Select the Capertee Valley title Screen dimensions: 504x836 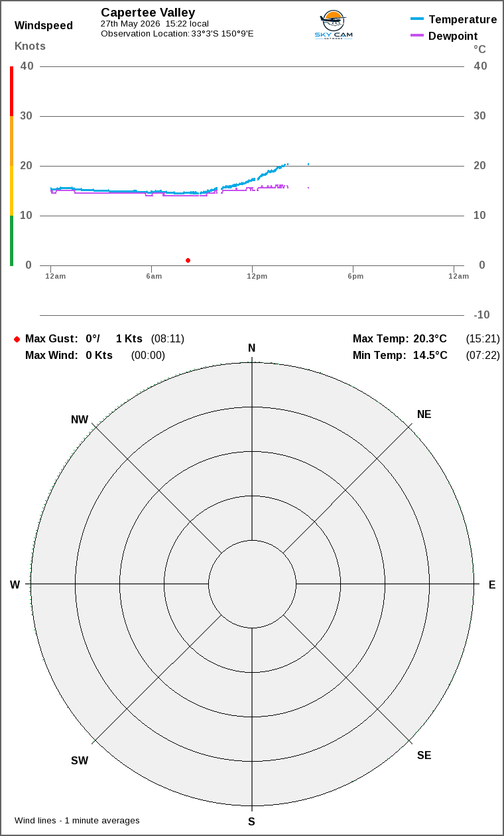tap(148, 13)
